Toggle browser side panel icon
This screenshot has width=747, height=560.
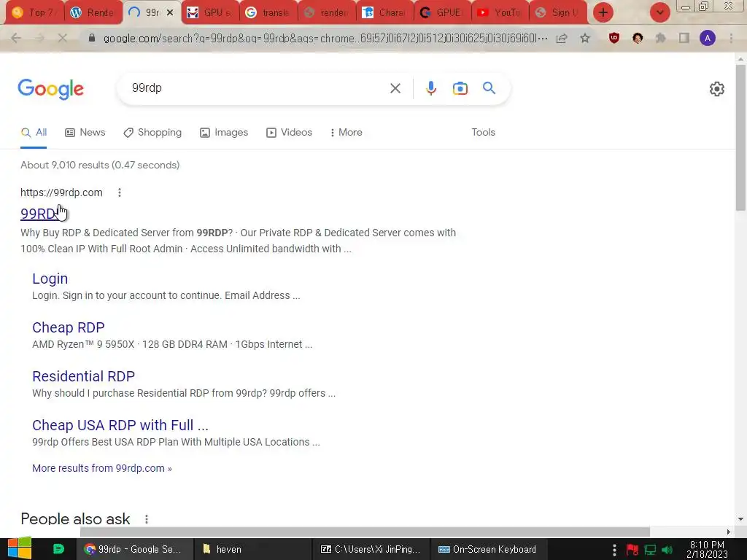pyautogui.click(x=684, y=38)
